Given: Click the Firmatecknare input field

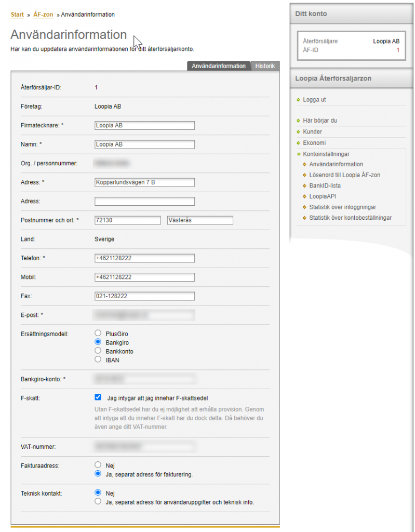Looking at the screenshot, I should click(x=144, y=126).
